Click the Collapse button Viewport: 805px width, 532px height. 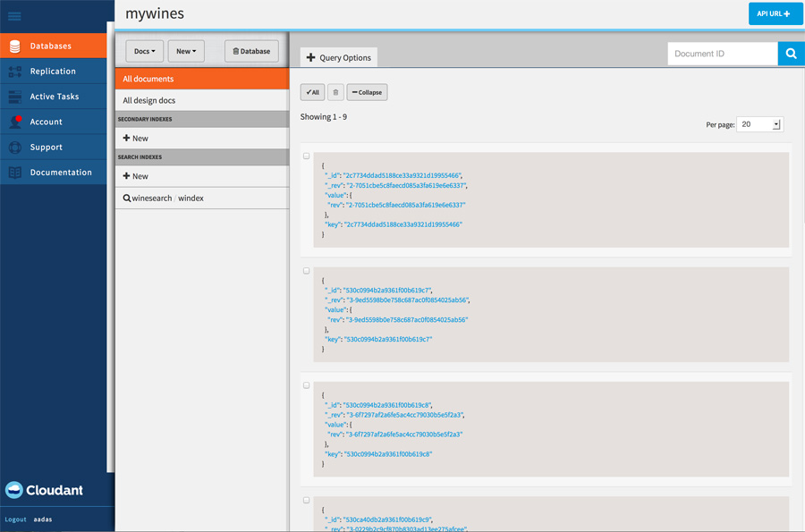click(x=367, y=92)
